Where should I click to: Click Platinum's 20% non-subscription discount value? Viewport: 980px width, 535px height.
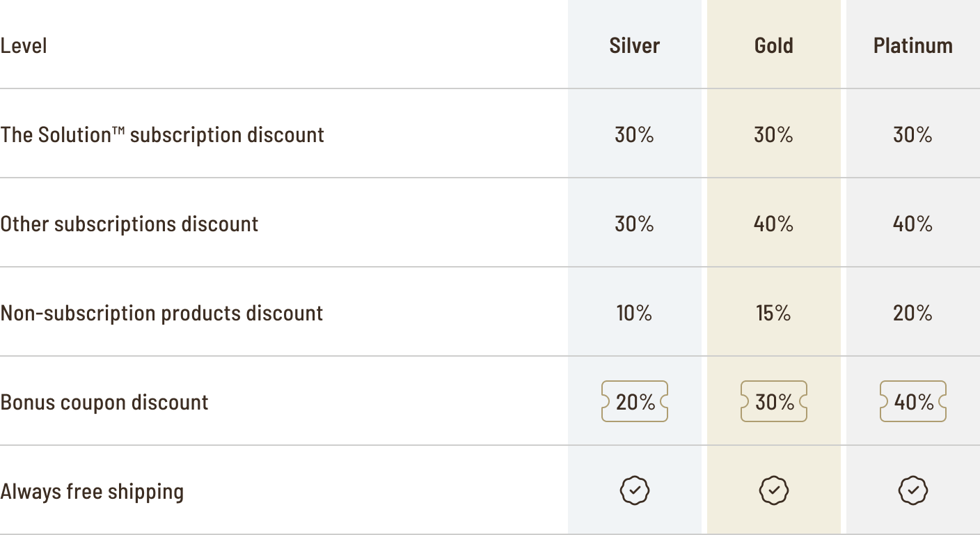pos(912,313)
